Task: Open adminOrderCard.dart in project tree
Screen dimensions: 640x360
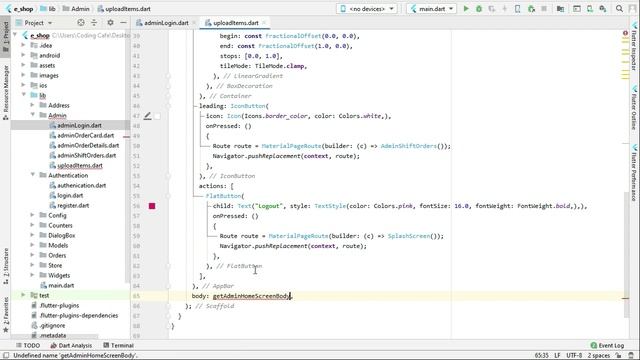Action: click(85, 135)
